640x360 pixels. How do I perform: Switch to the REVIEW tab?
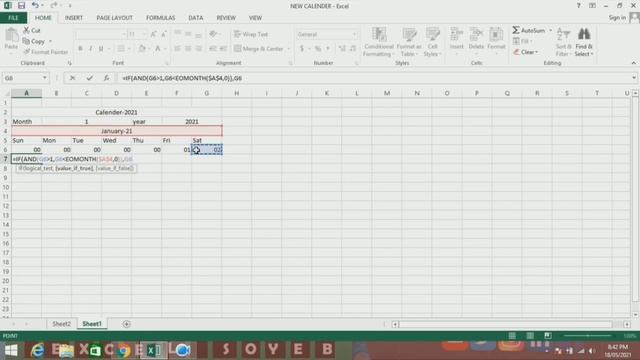226,18
